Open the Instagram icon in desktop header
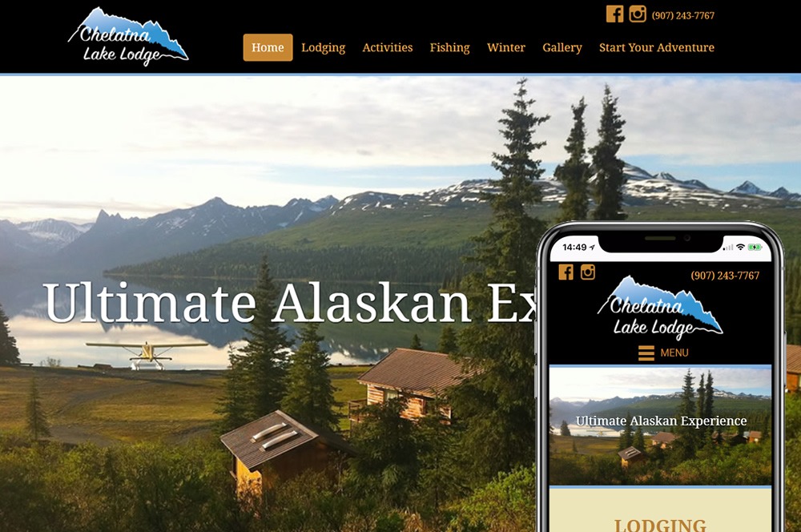Viewport: 801px width, 532px height. (x=637, y=14)
